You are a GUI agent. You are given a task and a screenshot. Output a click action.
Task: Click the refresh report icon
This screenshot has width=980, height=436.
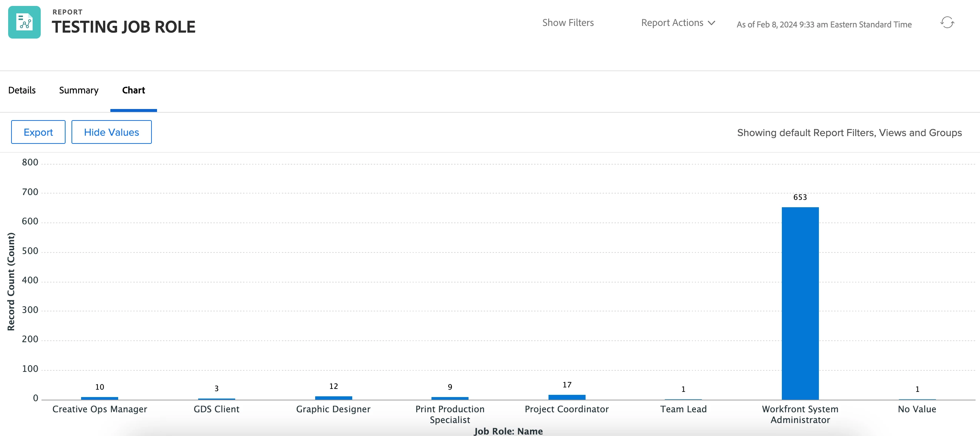click(x=947, y=23)
